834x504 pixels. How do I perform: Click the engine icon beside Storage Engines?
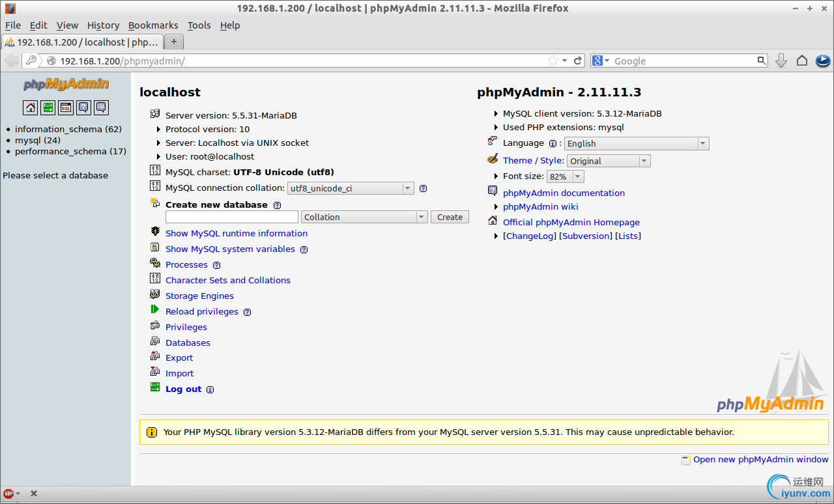point(155,294)
